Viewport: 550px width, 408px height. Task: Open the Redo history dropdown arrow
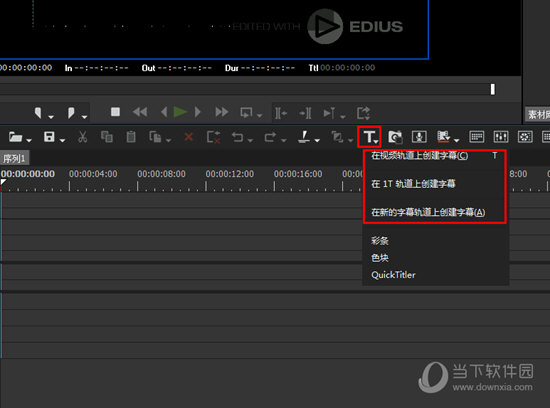(283, 140)
